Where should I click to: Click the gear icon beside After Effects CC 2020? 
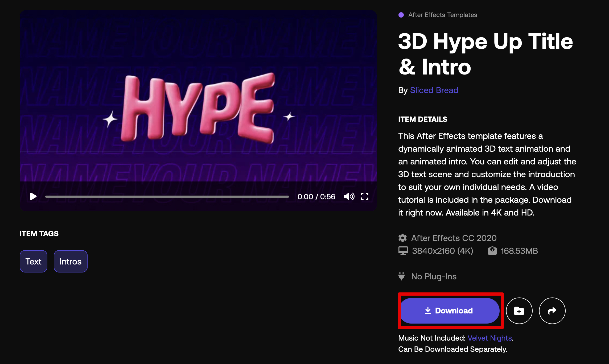pyautogui.click(x=402, y=238)
